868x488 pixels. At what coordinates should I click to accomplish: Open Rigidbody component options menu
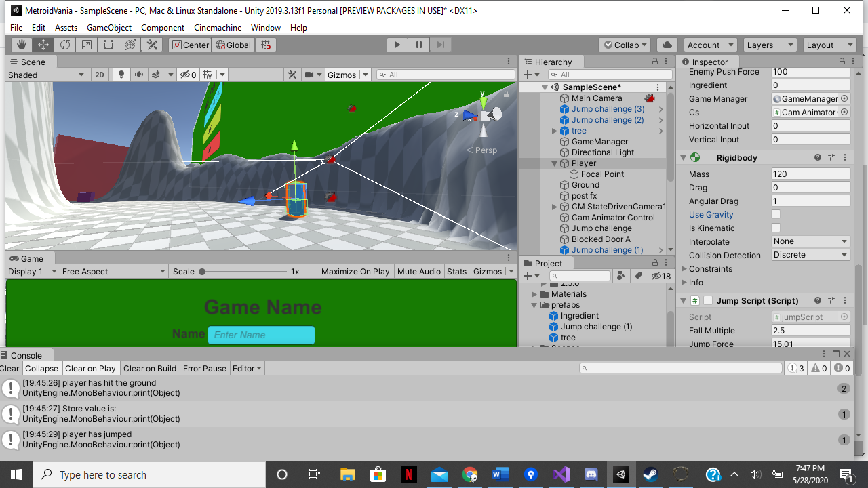point(845,157)
